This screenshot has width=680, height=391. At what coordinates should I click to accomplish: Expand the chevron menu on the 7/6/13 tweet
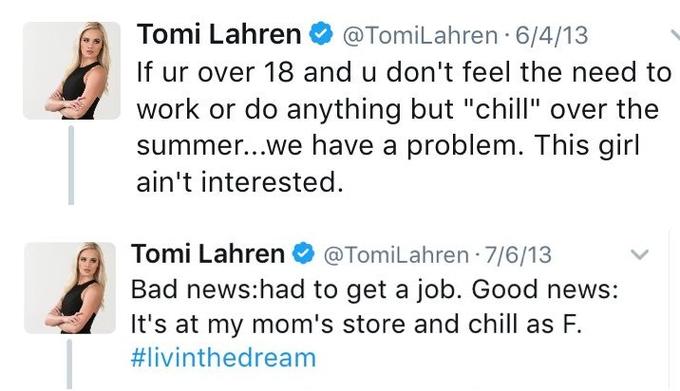(x=639, y=254)
